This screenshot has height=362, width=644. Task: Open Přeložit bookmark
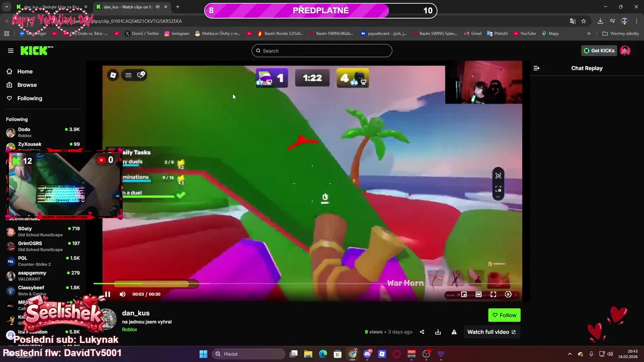coord(497,34)
